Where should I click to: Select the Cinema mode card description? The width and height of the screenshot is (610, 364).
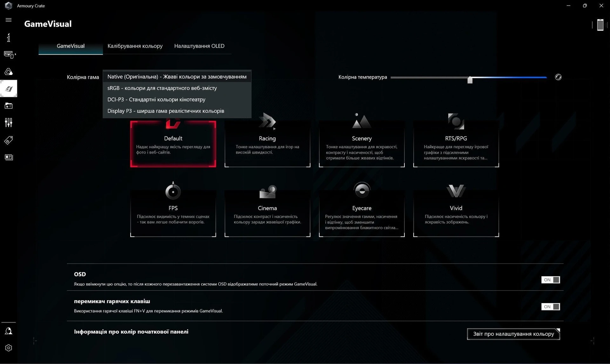click(267, 219)
